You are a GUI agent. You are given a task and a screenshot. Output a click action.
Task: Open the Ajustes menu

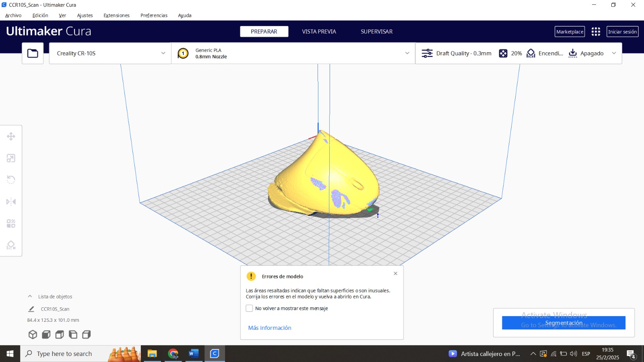(x=85, y=15)
